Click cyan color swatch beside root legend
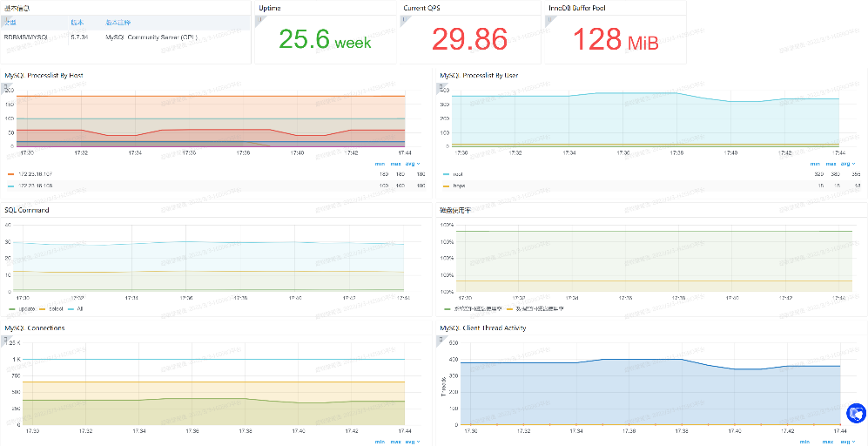The width and height of the screenshot is (868, 446). [447, 174]
